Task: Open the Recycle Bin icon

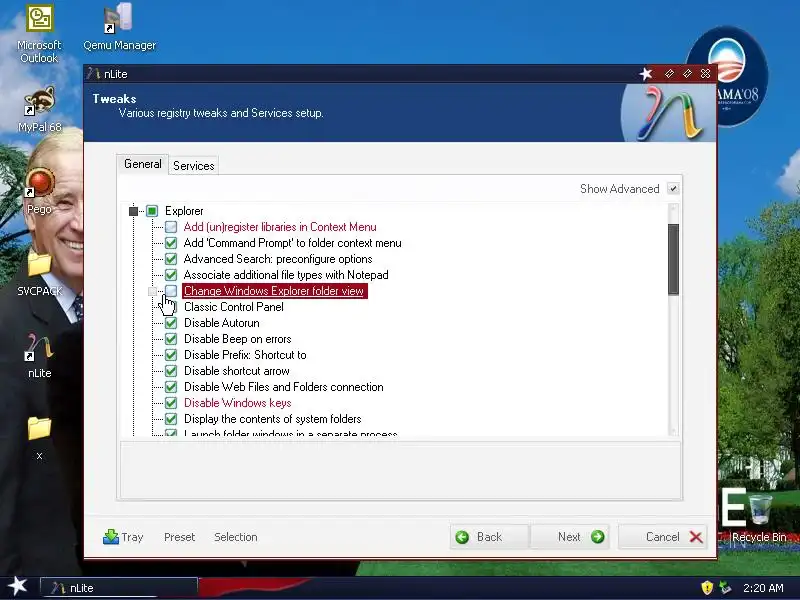Action: [760, 509]
